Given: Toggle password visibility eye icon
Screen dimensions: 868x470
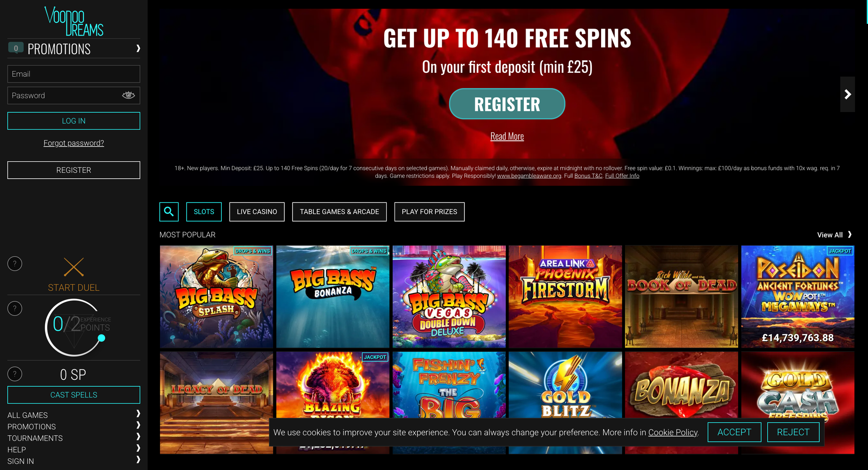Looking at the screenshot, I should coord(128,95).
